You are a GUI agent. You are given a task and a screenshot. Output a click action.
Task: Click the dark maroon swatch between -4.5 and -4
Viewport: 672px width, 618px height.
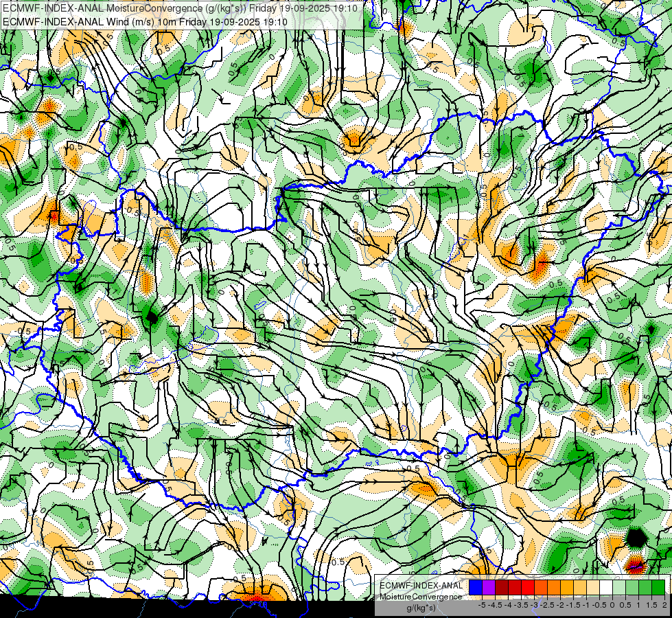[502, 587]
